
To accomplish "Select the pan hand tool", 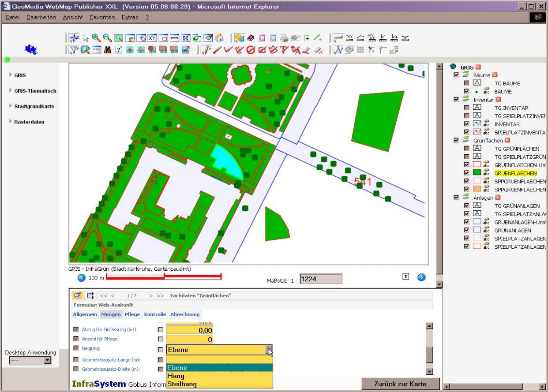I will (130, 38).
